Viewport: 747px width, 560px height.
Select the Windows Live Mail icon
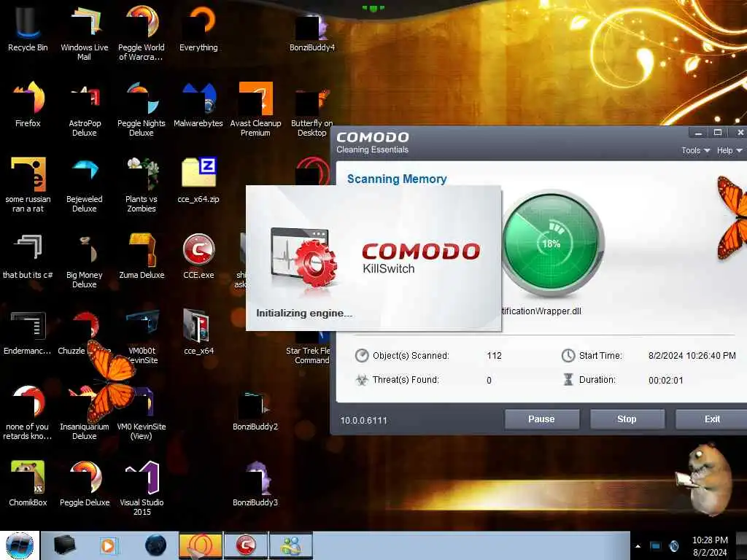[x=85, y=34]
